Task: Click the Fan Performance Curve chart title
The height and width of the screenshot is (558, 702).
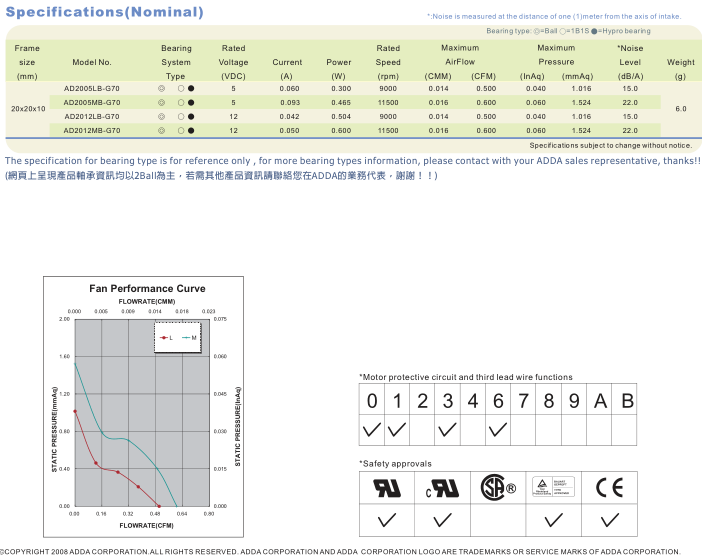Action: click(147, 288)
